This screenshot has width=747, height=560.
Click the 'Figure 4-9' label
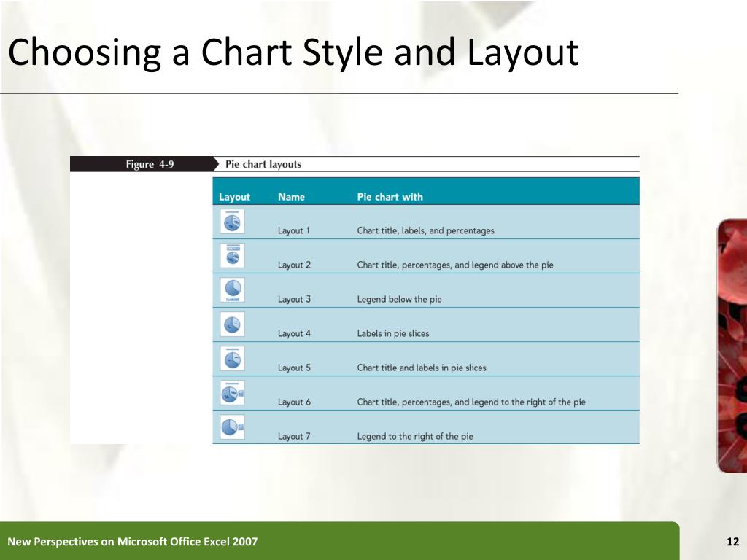pyautogui.click(x=150, y=164)
